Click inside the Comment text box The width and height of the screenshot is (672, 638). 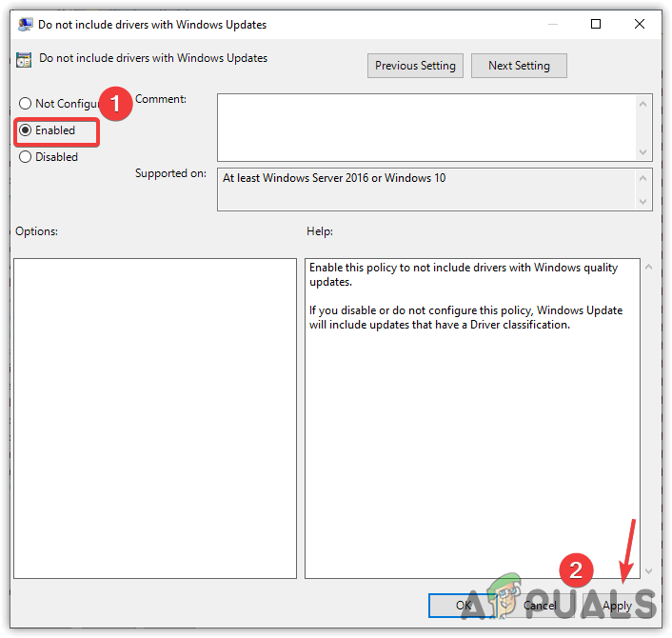coord(426,128)
